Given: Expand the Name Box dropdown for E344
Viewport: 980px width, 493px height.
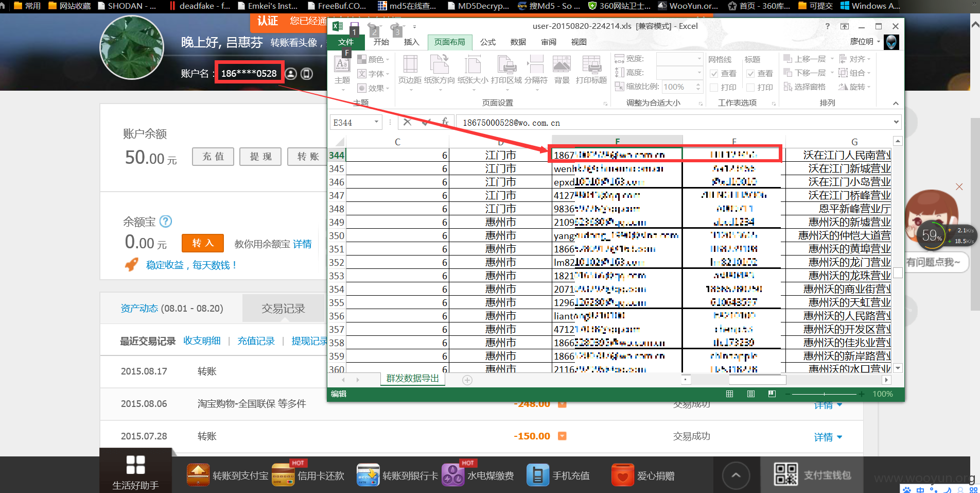Looking at the screenshot, I should pos(376,122).
